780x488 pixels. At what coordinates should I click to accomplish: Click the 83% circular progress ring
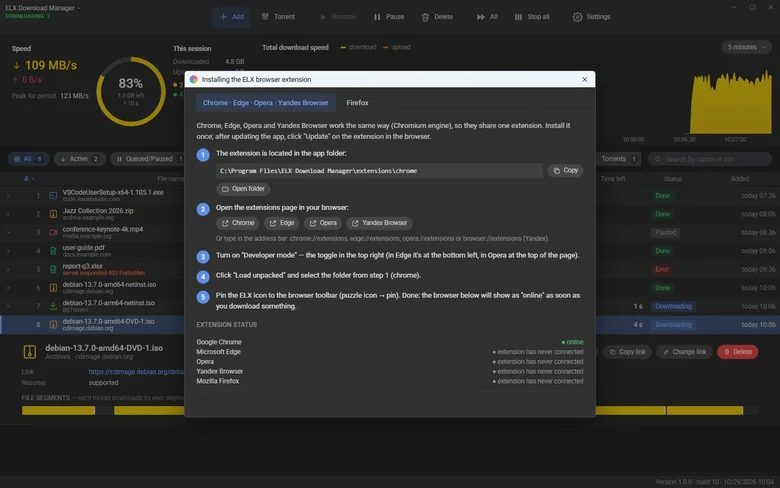click(x=131, y=92)
